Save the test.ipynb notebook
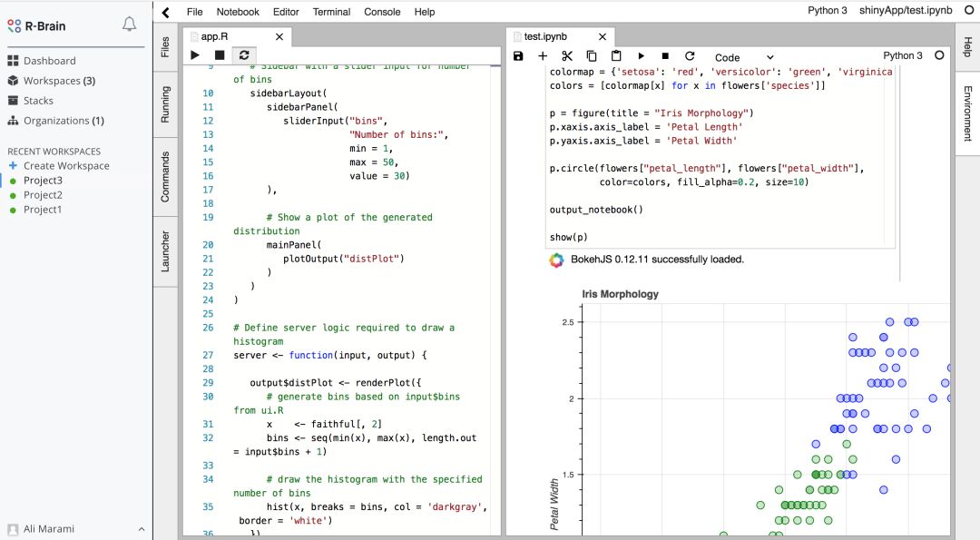The width and height of the screenshot is (980, 540). [x=518, y=56]
